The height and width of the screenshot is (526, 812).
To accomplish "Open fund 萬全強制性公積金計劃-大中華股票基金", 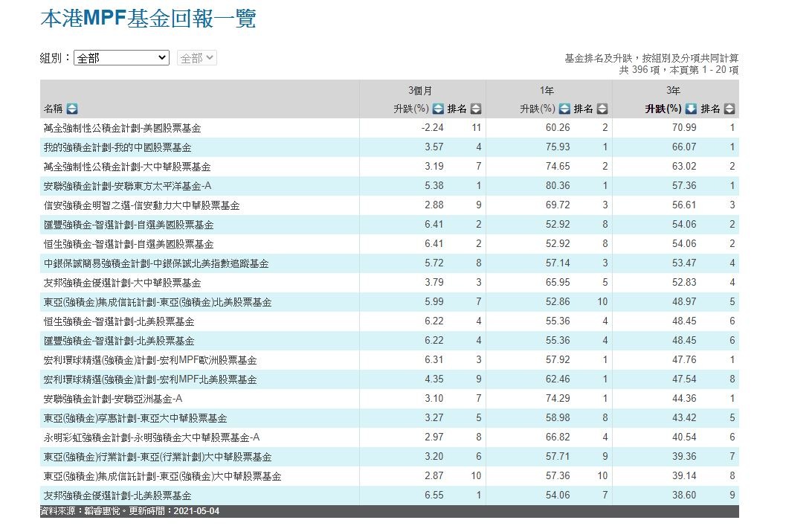I will [x=127, y=167].
